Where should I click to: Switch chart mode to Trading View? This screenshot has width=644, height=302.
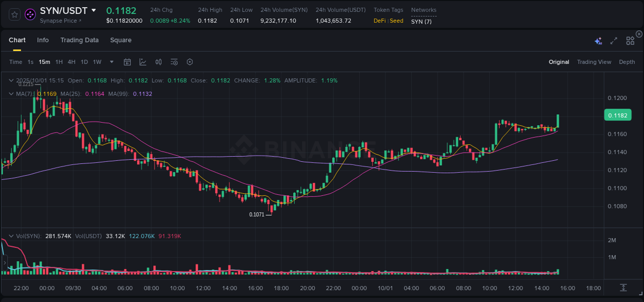[594, 62]
